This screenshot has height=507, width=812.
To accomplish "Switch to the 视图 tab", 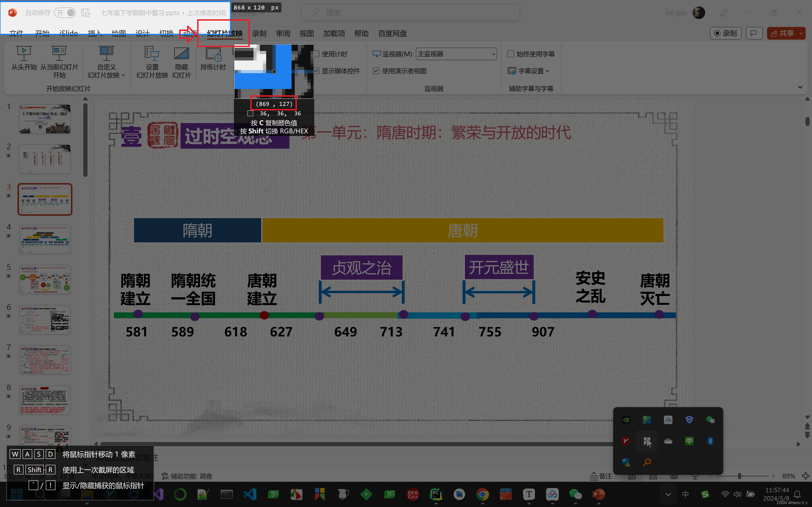I will pos(306,34).
